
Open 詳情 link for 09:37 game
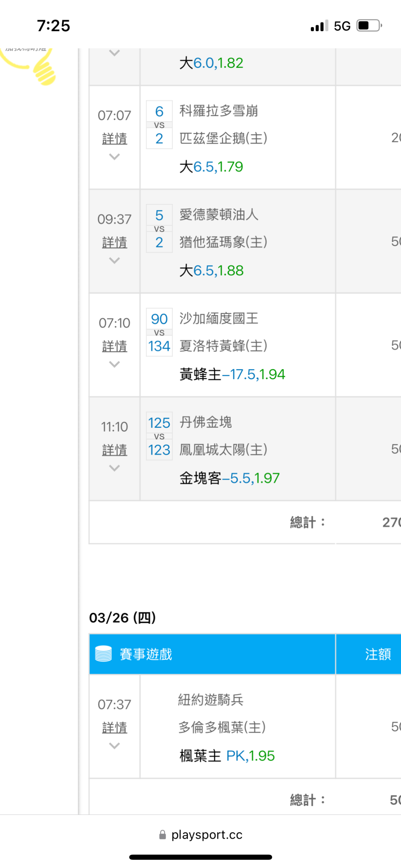[x=114, y=243]
